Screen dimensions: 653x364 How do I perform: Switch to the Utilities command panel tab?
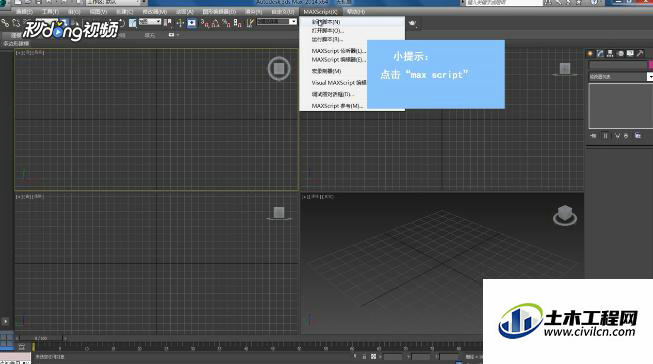click(x=640, y=53)
